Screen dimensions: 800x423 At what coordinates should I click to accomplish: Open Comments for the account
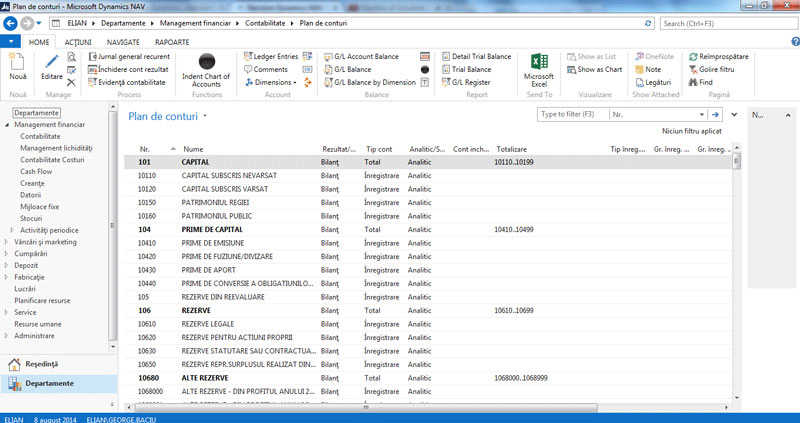266,69
